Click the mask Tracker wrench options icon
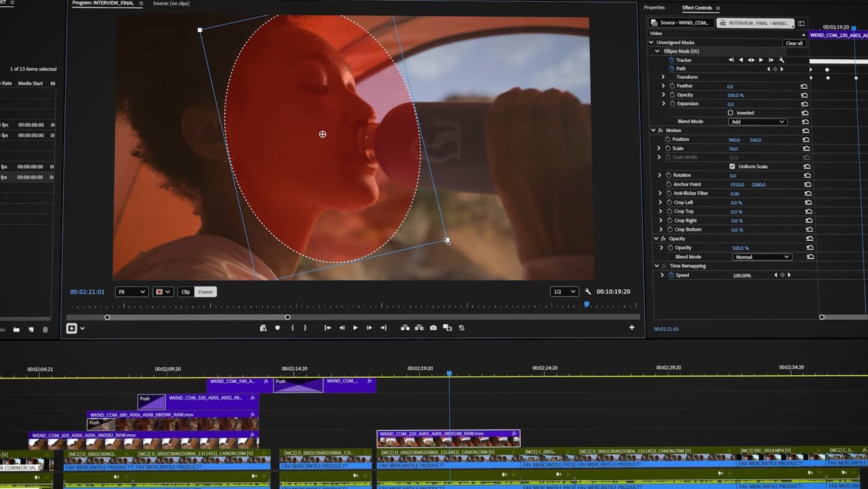This screenshot has width=868, height=489. pyautogui.click(x=782, y=60)
